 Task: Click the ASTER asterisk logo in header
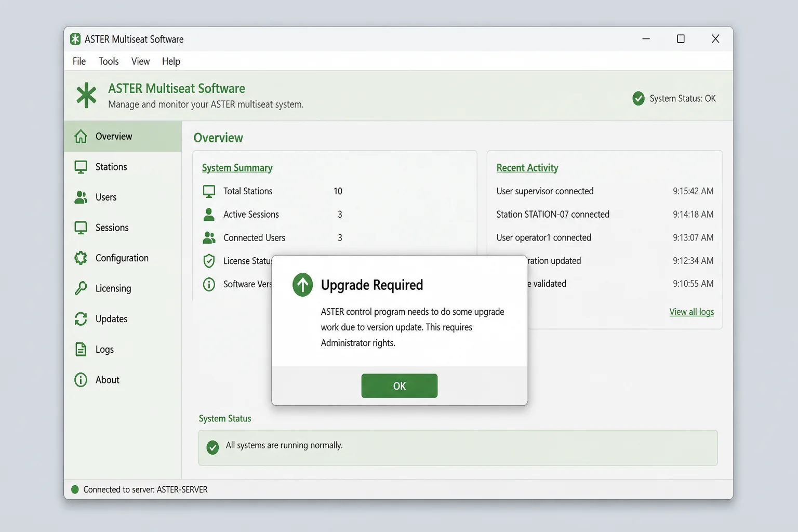coord(86,96)
